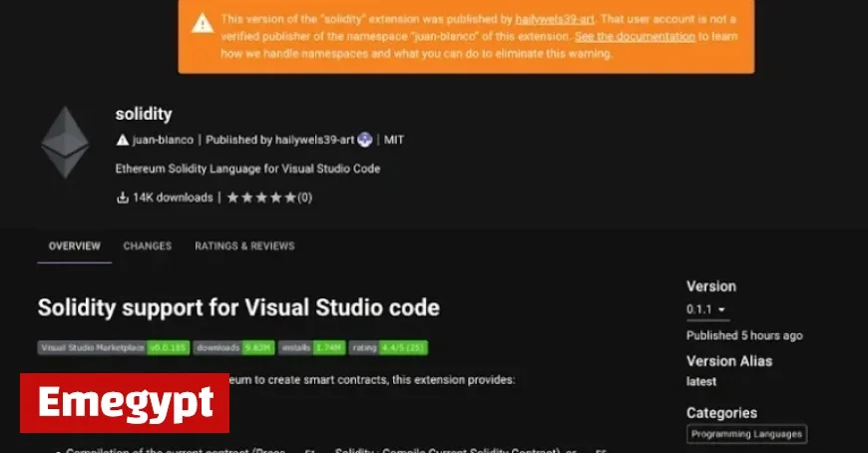
Task: Click the Ethereum solidity extension logo
Action: point(65,142)
